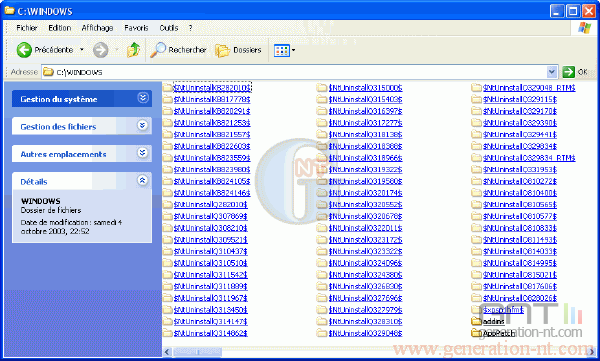
Task: Click the horizontal scrollbar left arrow
Action: point(167,352)
